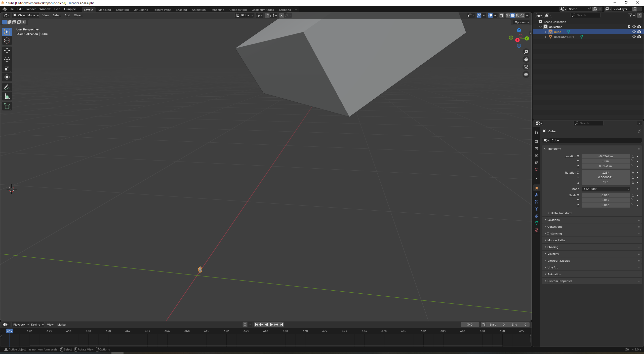Select the Add Cube tool
Viewport: 644px width, 354px height.
7,106
